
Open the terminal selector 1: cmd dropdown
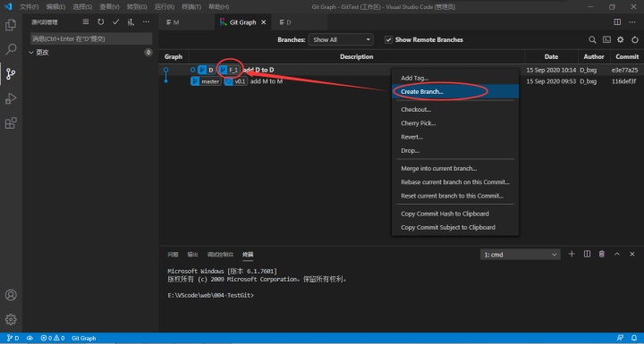click(x=520, y=255)
